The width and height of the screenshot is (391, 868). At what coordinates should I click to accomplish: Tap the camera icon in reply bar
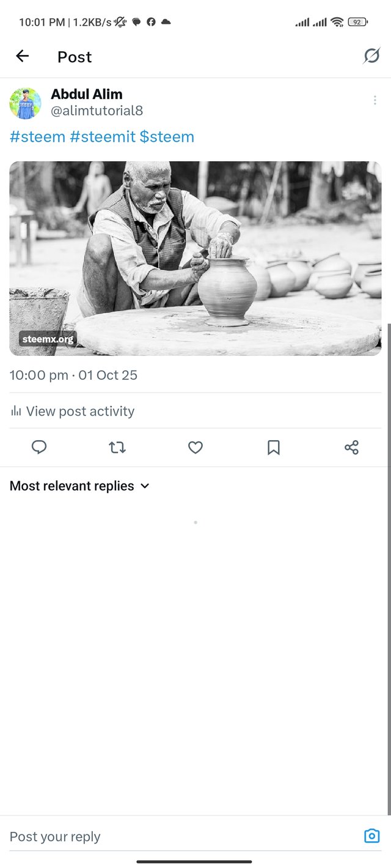pyautogui.click(x=371, y=836)
